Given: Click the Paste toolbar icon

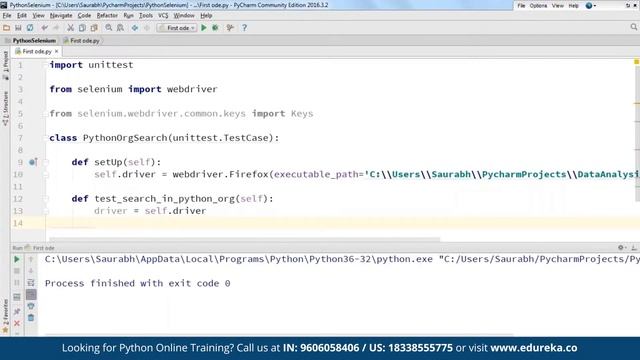Looking at the screenshot, I should [94, 28].
